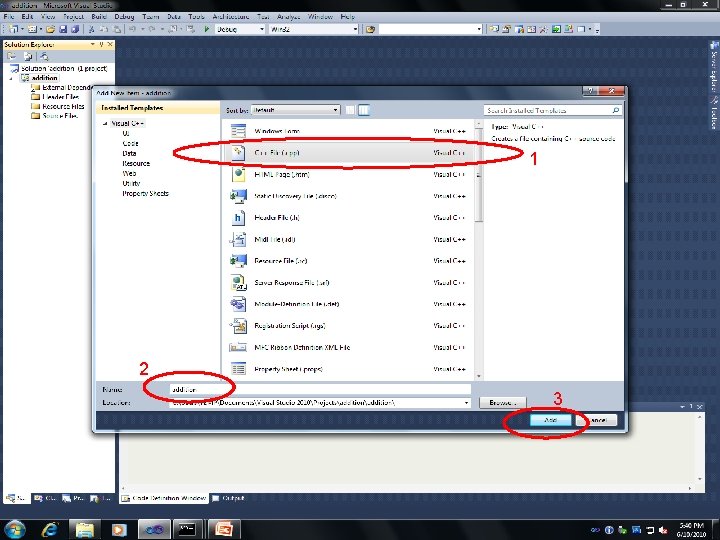The width and height of the screenshot is (720, 540).
Task: Click the search magnifier in templates box
Action: point(616,110)
